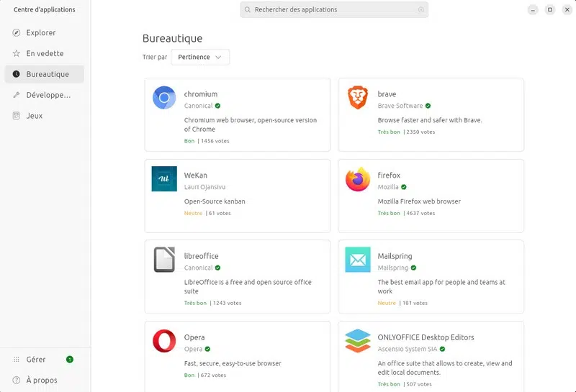The image size is (576, 392).
Task: Open Gérer to manage installed apps
Action: (x=36, y=359)
